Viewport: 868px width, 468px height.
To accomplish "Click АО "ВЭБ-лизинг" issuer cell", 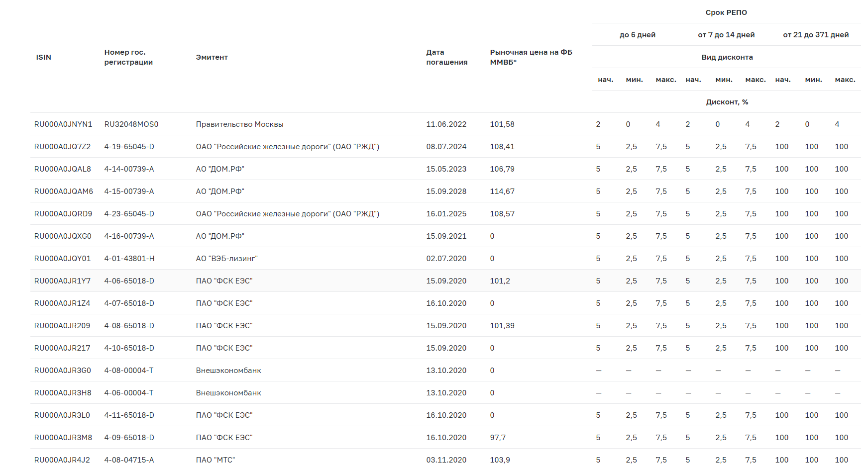I will (x=226, y=259).
